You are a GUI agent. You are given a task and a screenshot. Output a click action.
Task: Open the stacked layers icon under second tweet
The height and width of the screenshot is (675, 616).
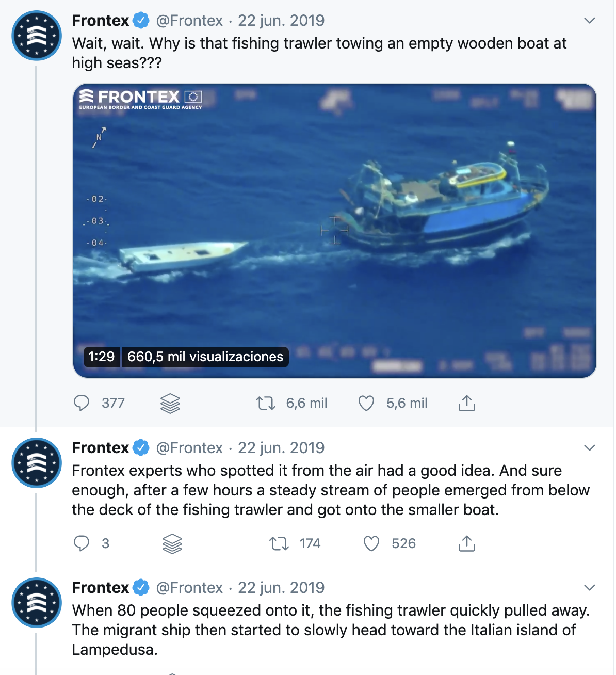click(172, 543)
